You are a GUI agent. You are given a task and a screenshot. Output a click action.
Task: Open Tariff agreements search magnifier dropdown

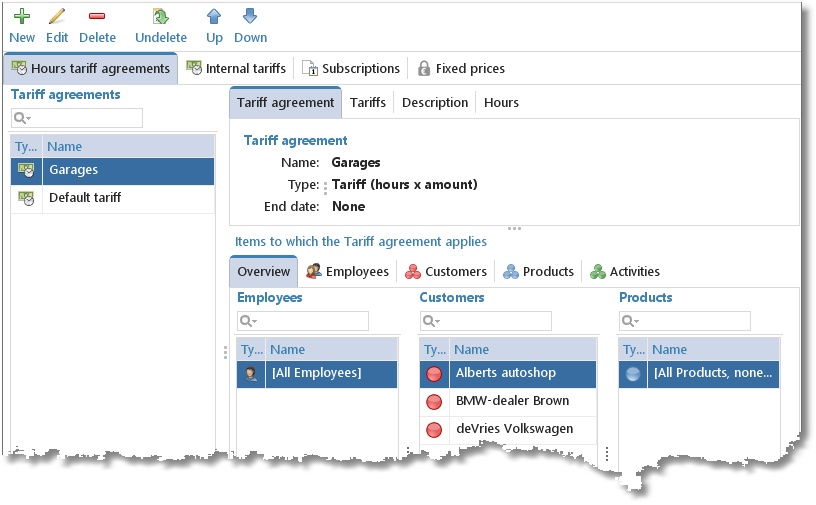click(22, 118)
